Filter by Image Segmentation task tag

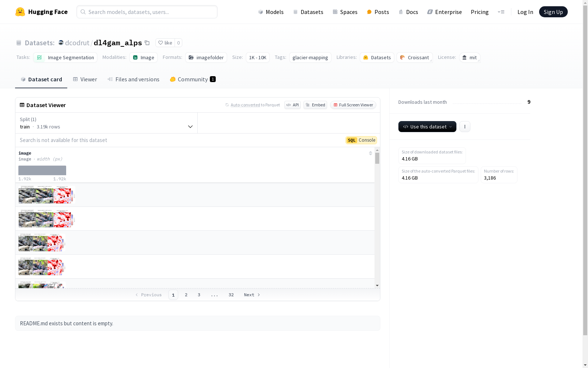[65, 57]
